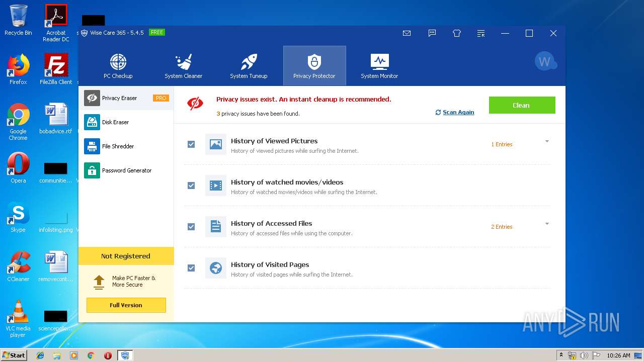Open Password Generator tool
Screen dimensions: 644x362
[126, 170]
